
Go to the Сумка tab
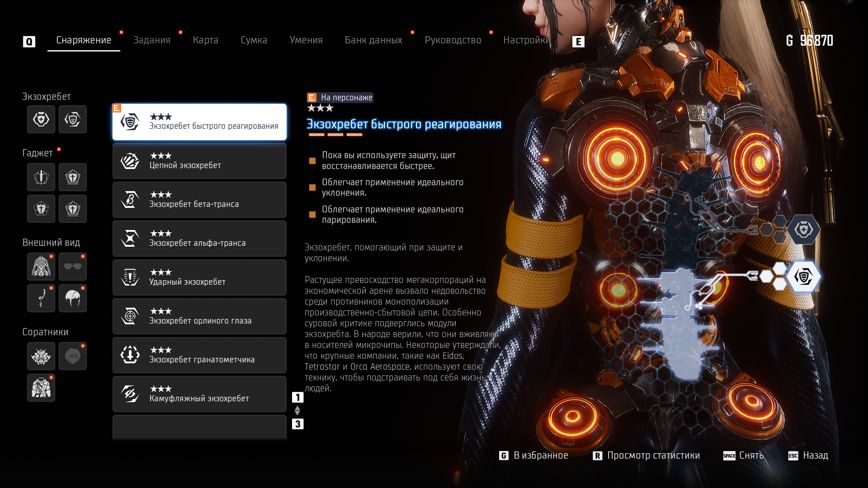[x=254, y=40]
